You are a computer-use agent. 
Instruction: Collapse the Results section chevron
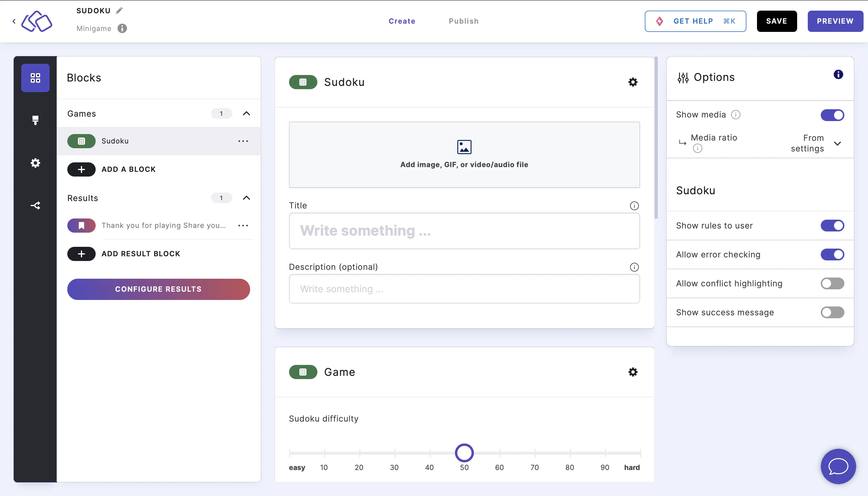(x=246, y=198)
